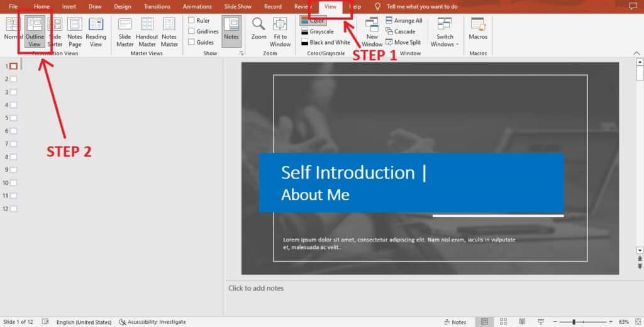Open Handout Master view
Image resolution: width=644 pixels, height=327 pixels.
(147, 33)
